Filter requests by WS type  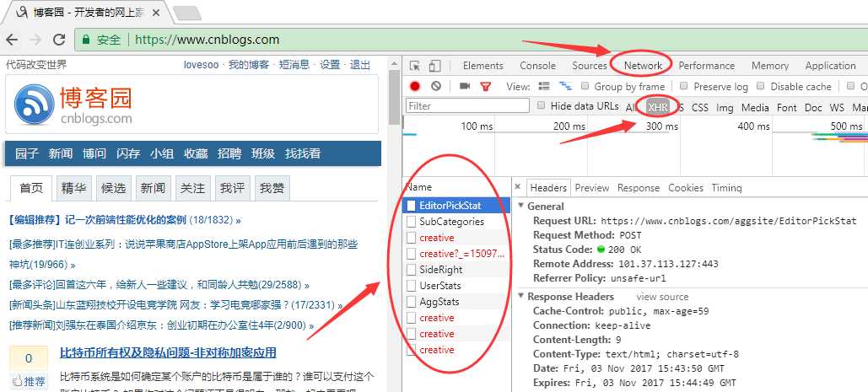click(x=837, y=108)
